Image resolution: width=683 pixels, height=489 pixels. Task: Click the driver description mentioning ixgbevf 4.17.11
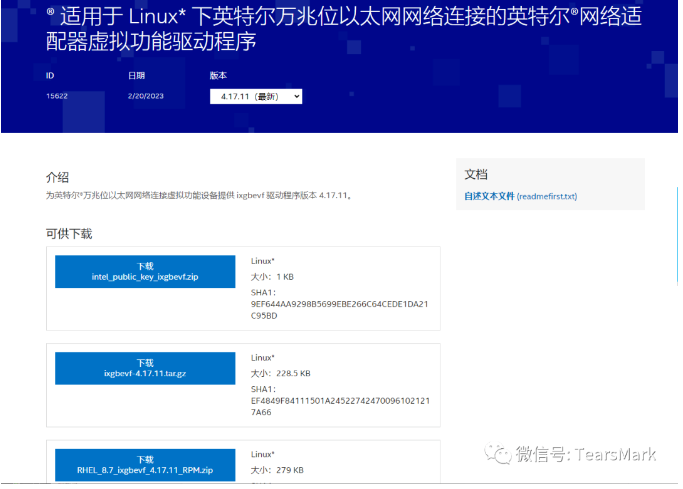click(199, 196)
